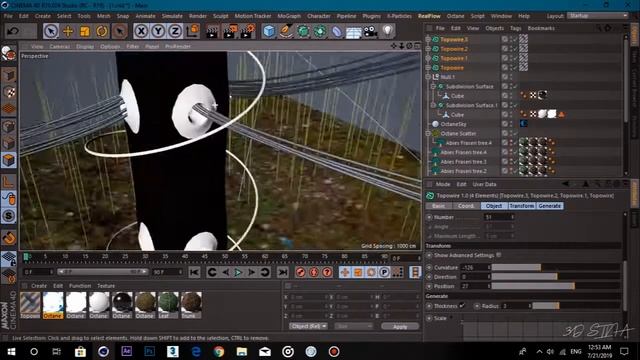Select the Trunk material thumbnail

[x=191, y=304]
